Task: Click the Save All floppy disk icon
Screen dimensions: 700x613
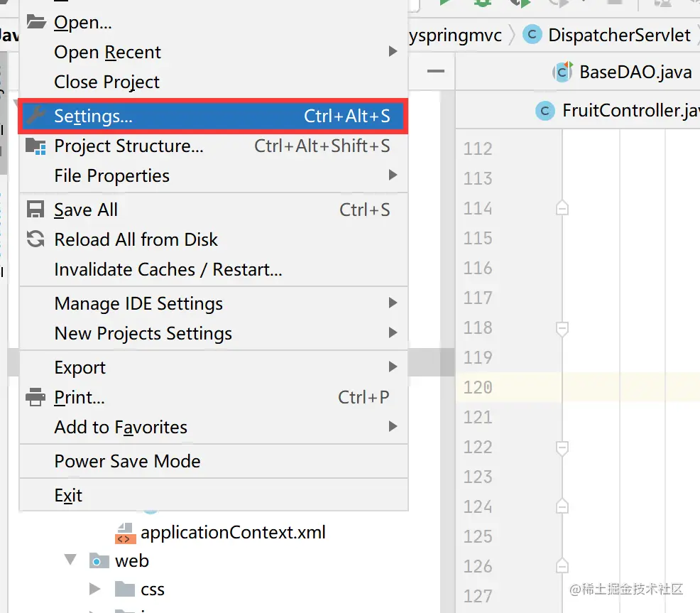Action: [35, 210]
